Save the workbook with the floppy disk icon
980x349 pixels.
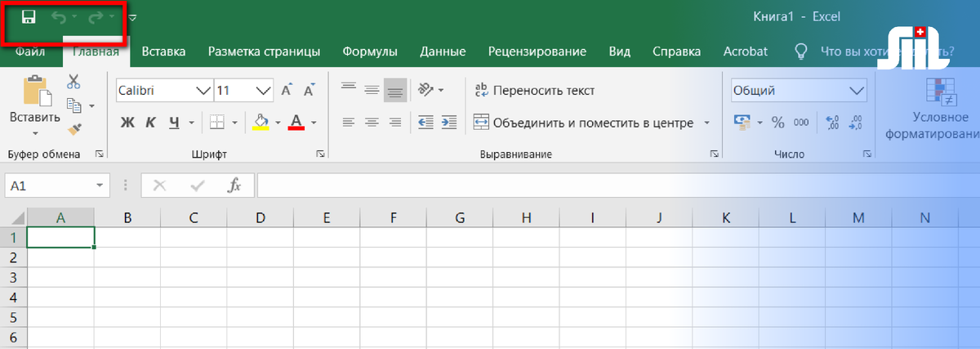coord(29,16)
